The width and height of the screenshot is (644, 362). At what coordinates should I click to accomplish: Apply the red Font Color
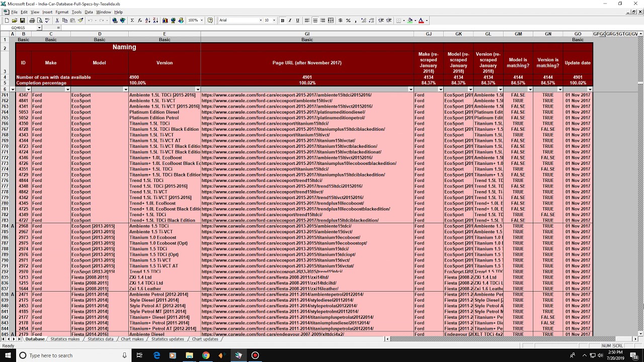[421, 20]
